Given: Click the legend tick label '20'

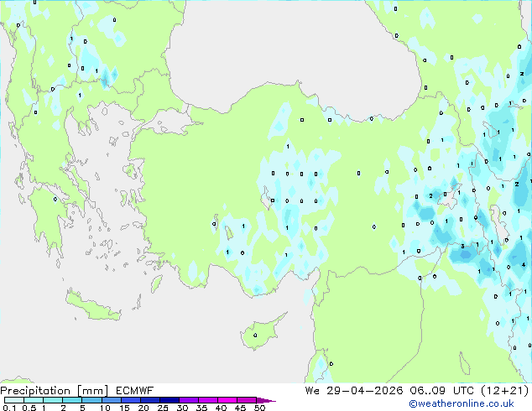Looking at the screenshot, I should click(143, 408).
